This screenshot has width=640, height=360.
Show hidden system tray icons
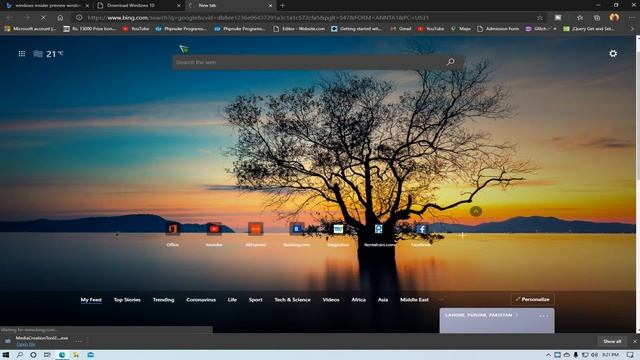[548, 355]
